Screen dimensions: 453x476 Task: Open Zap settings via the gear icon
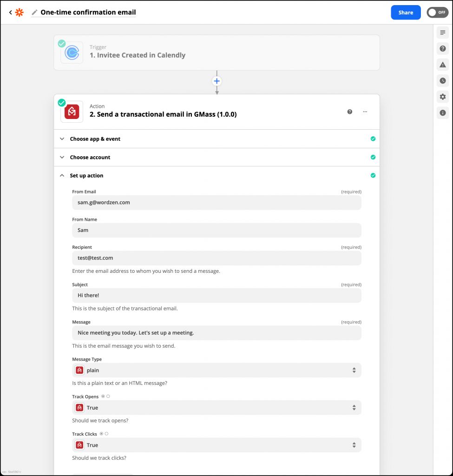tap(442, 97)
